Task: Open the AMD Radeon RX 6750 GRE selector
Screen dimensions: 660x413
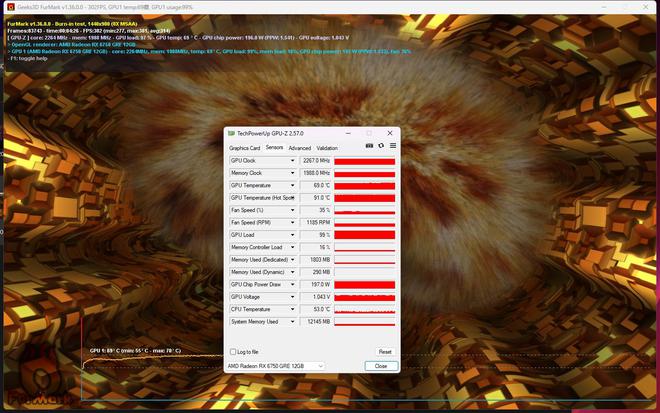Action: 275,366
